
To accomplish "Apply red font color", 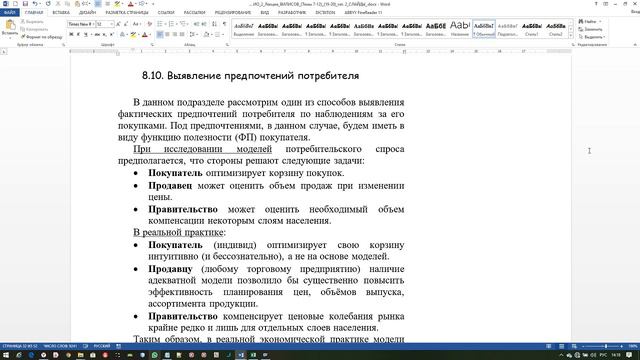I will click(144, 35).
